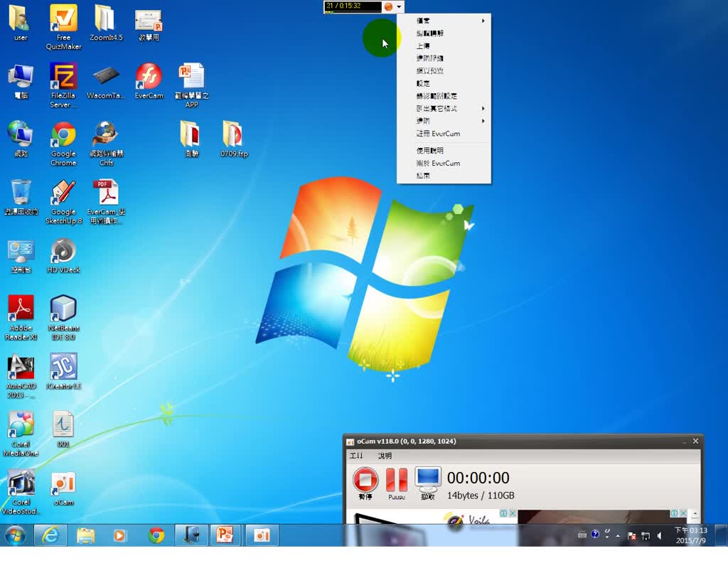
Task: Expand the 匯出其它格式 submenu
Action: point(444,108)
